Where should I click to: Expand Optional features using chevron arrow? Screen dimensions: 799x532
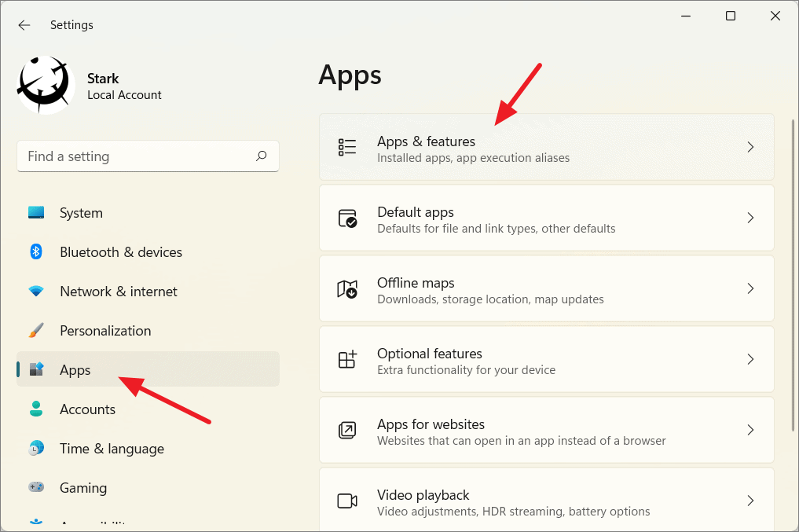[x=750, y=359]
